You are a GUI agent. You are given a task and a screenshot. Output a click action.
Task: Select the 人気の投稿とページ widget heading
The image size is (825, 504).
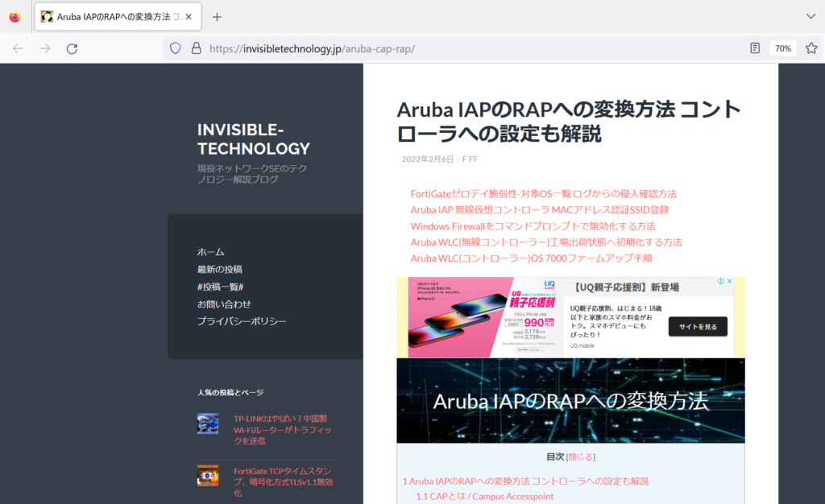tap(230, 393)
